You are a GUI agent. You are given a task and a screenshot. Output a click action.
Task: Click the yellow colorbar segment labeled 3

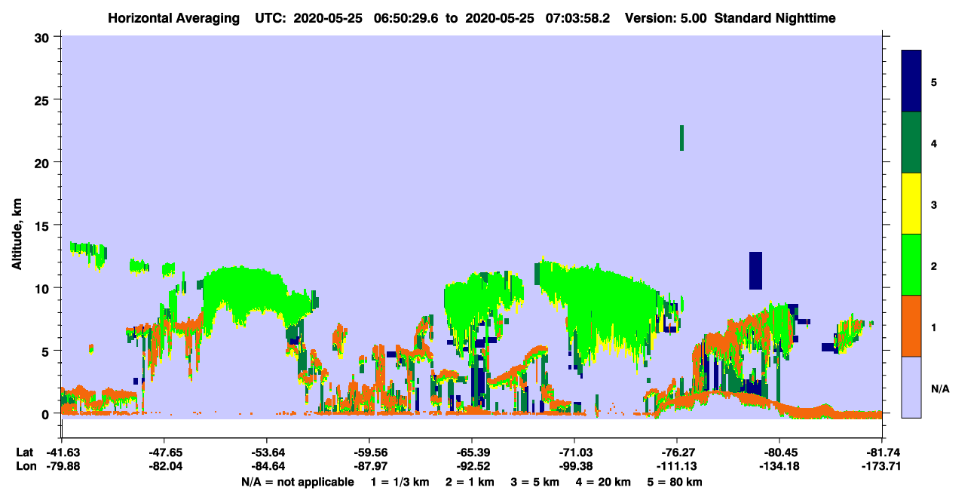point(911,204)
